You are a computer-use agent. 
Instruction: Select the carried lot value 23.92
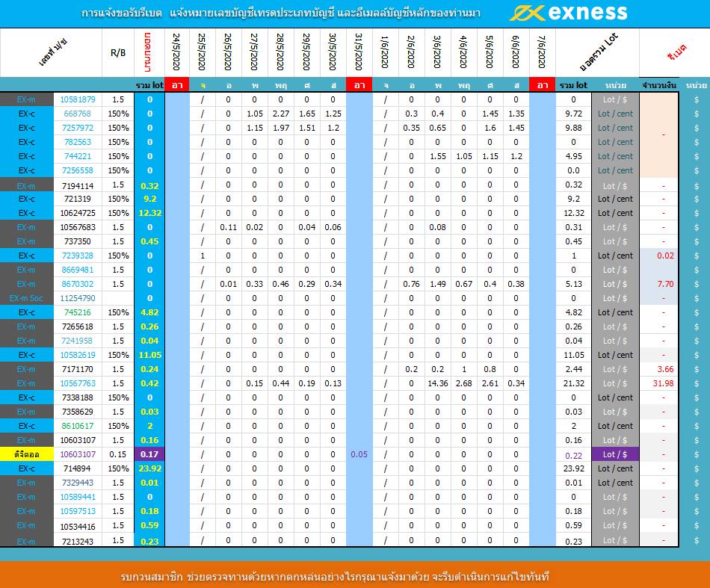149,468
